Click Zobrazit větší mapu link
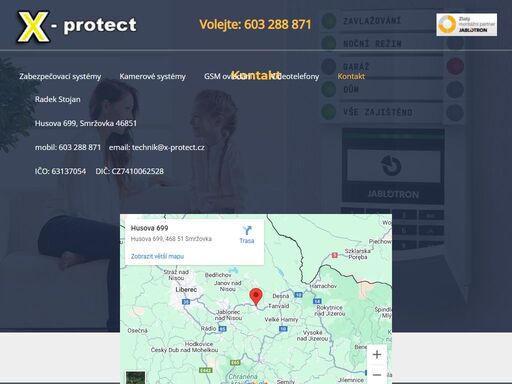 (157, 256)
